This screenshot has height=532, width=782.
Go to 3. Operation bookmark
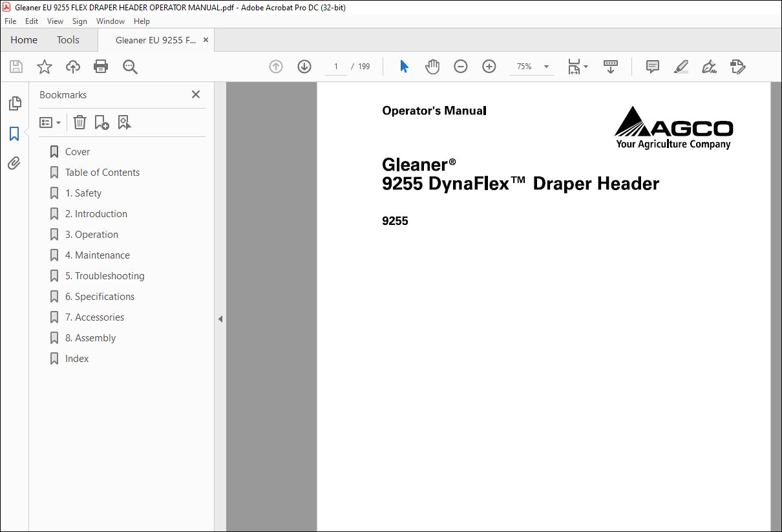[91, 234]
